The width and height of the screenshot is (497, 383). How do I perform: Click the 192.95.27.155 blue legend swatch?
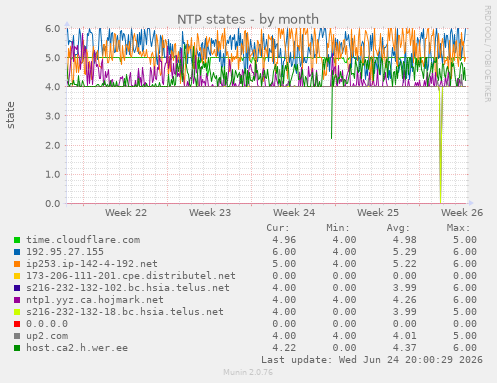point(17,252)
